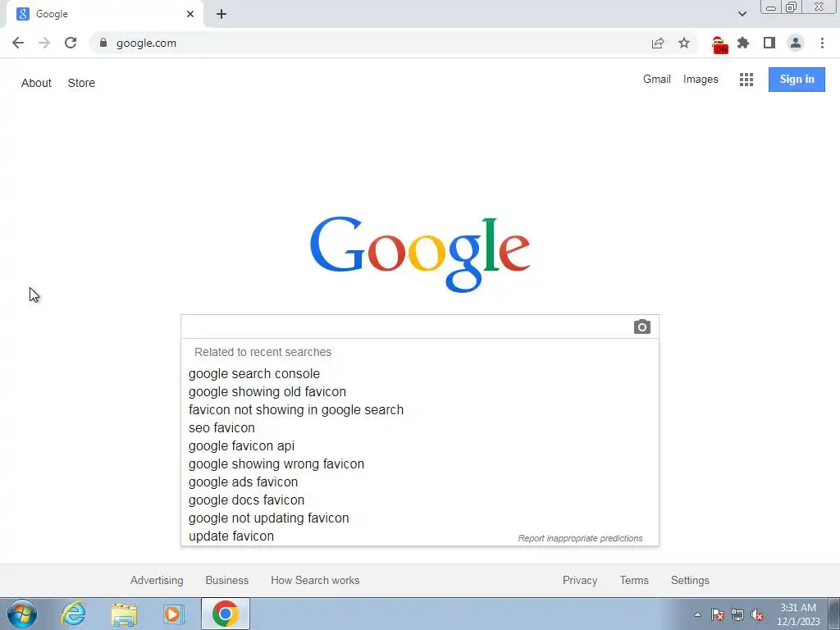Select the 'google favicon api' suggestion
840x630 pixels.
click(419, 445)
